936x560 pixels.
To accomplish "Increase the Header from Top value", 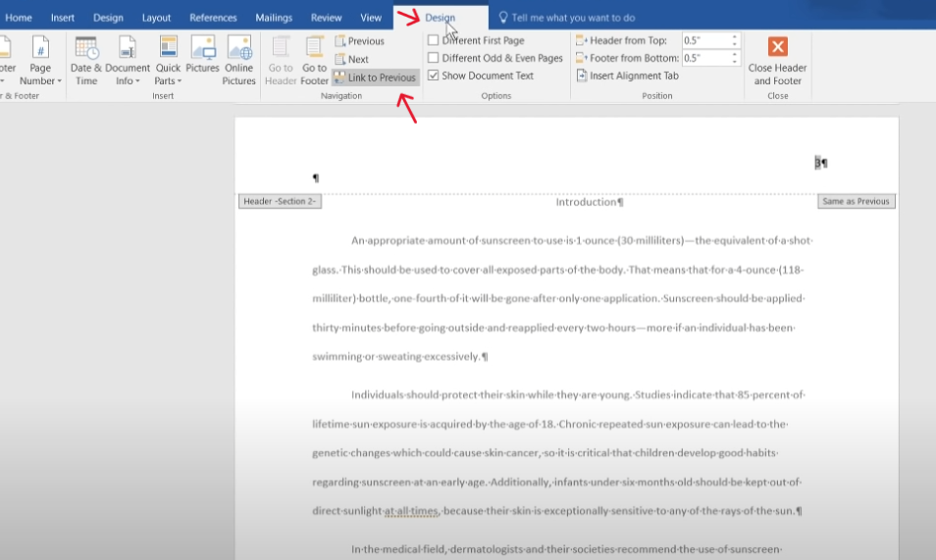I will (x=735, y=37).
